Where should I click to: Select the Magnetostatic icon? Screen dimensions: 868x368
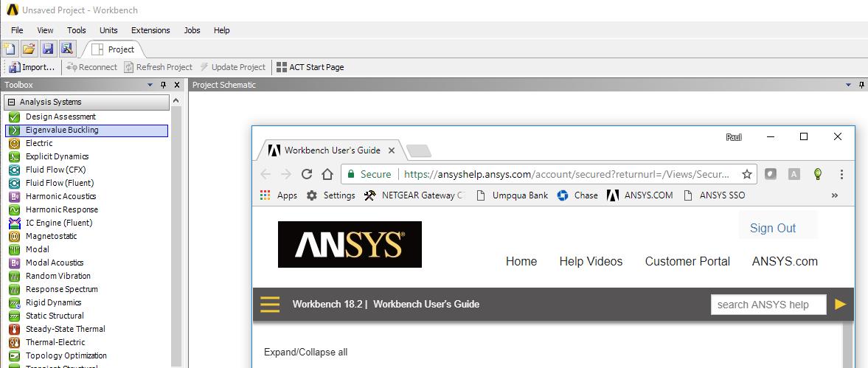click(15, 236)
